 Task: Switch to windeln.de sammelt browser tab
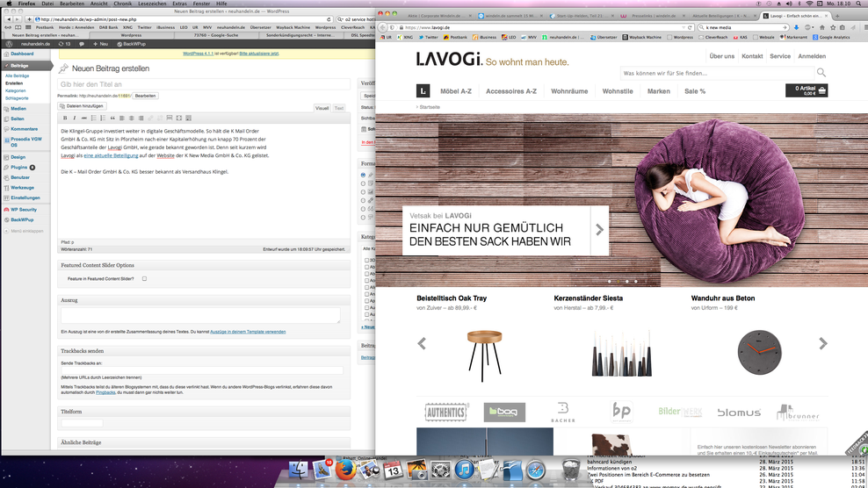click(x=510, y=16)
